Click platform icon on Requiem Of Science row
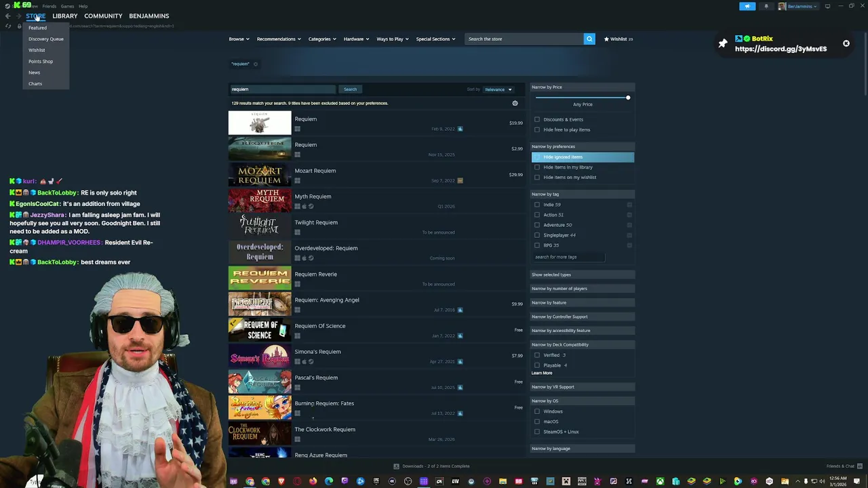 297,335
